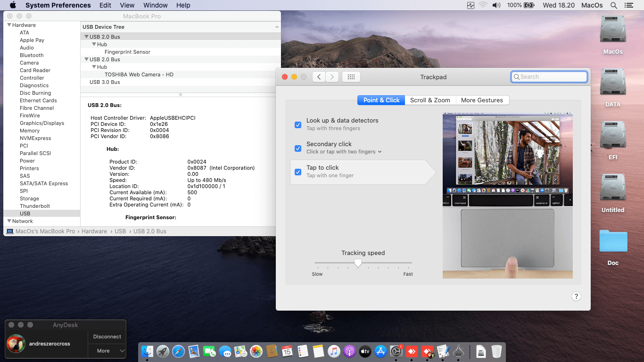Click the AnyDesk Disconnect button
644x362 pixels.
tap(107, 337)
